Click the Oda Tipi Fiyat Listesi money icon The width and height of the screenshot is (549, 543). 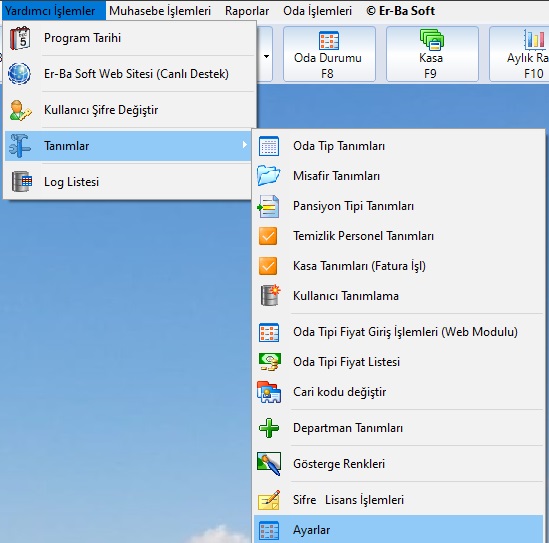[x=269, y=362]
